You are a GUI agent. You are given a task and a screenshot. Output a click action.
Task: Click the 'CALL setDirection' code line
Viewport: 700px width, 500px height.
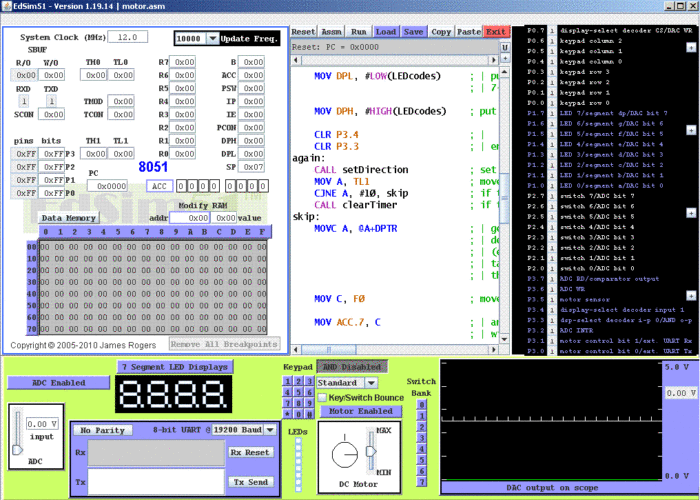pos(361,170)
